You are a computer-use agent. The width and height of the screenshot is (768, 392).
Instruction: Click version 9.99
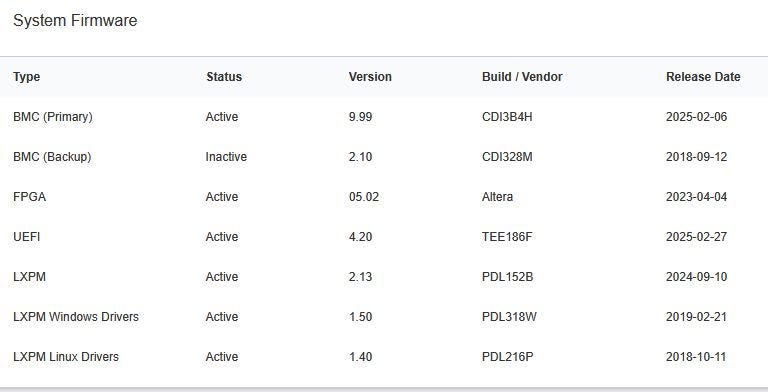click(360, 117)
